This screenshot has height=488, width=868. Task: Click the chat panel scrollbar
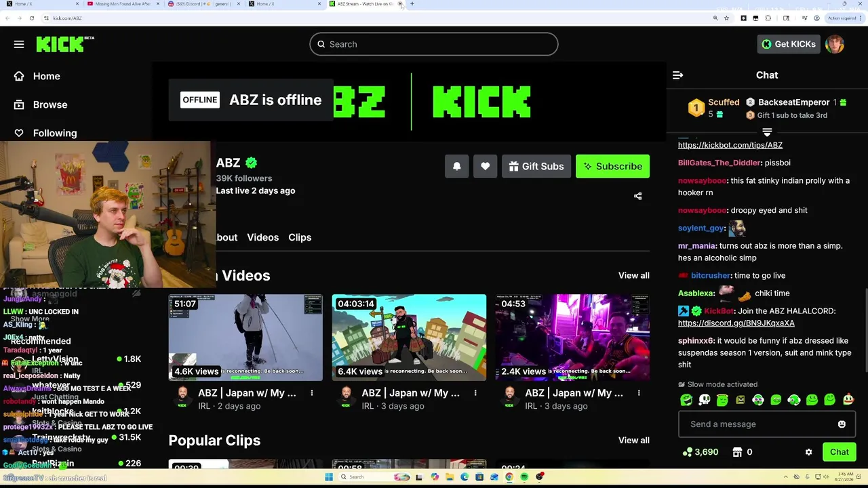pyautogui.click(x=865, y=329)
